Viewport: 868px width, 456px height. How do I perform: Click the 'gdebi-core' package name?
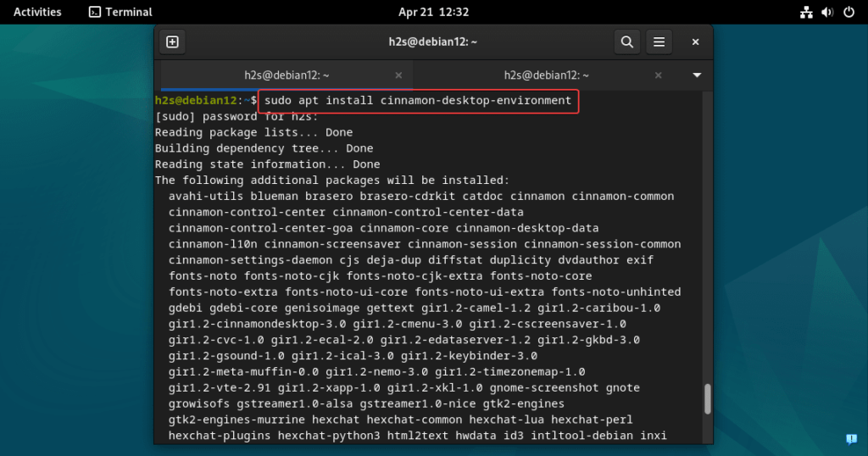coord(243,309)
